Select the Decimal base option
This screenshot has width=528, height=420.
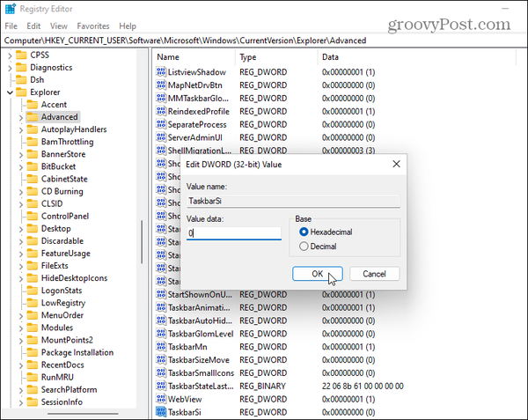(x=304, y=247)
